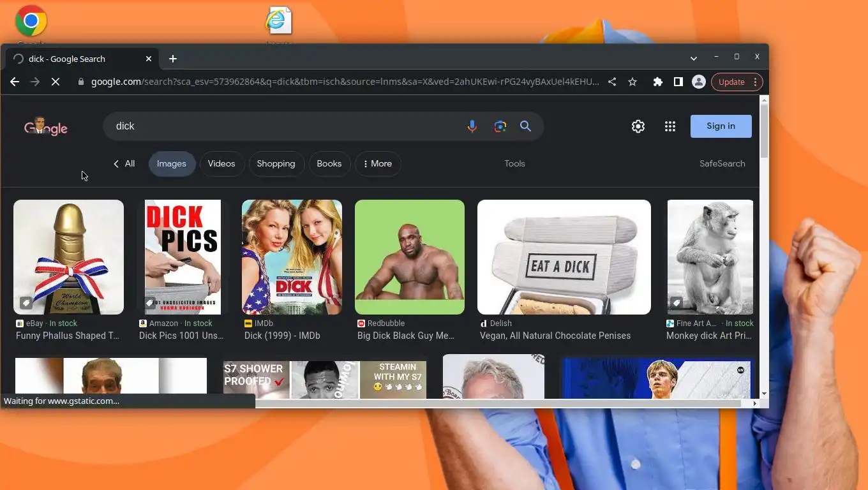Open the Delish chocolate box thumbnail
Screen dimensions: 868x490
click(564, 257)
